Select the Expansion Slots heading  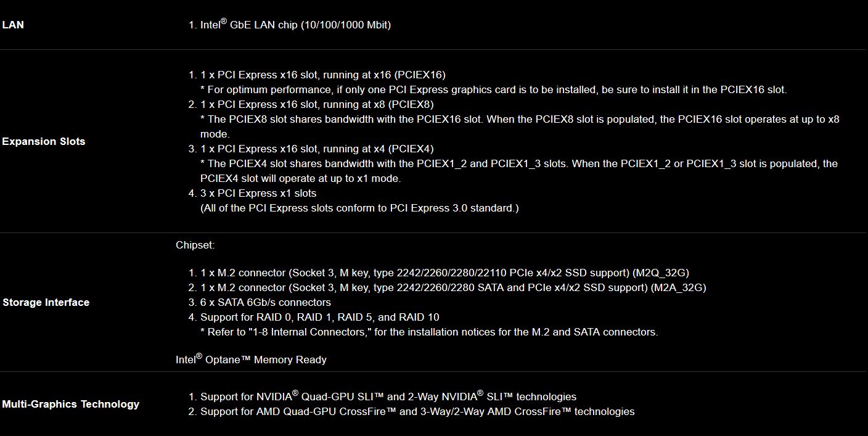tap(44, 141)
